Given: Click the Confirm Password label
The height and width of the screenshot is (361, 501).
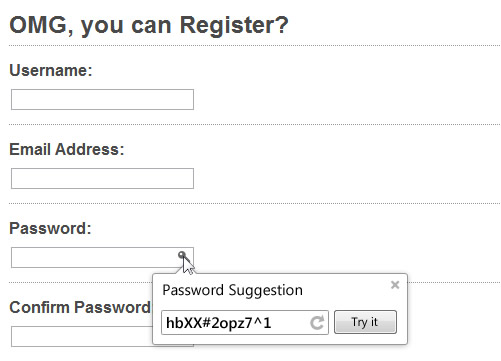Looking at the screenshot, I should click(80, 307).
